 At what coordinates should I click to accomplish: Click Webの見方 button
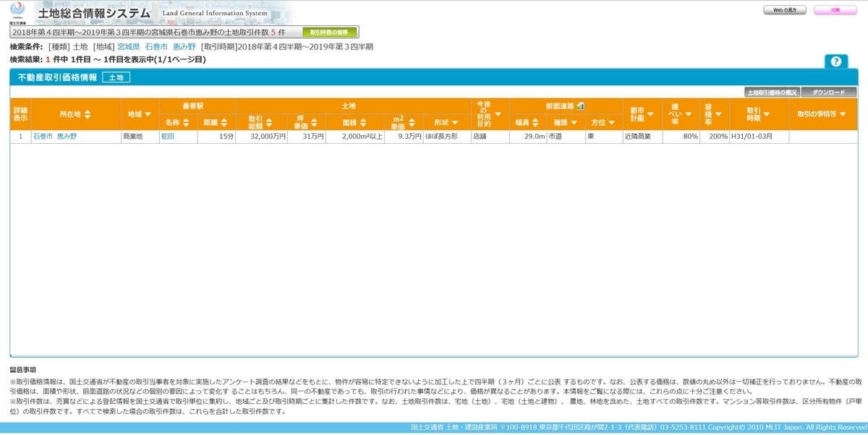[x=786, y=10]
